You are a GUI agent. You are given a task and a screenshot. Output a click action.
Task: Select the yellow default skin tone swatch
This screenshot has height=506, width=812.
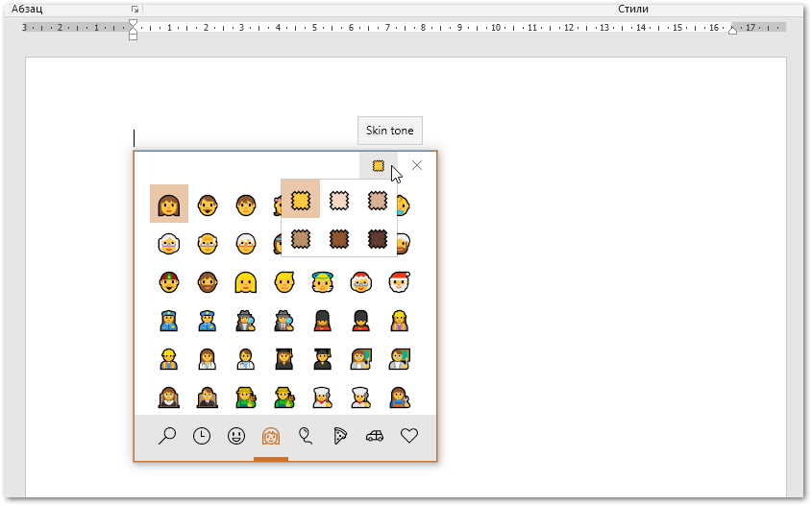(x=301, y=200)
